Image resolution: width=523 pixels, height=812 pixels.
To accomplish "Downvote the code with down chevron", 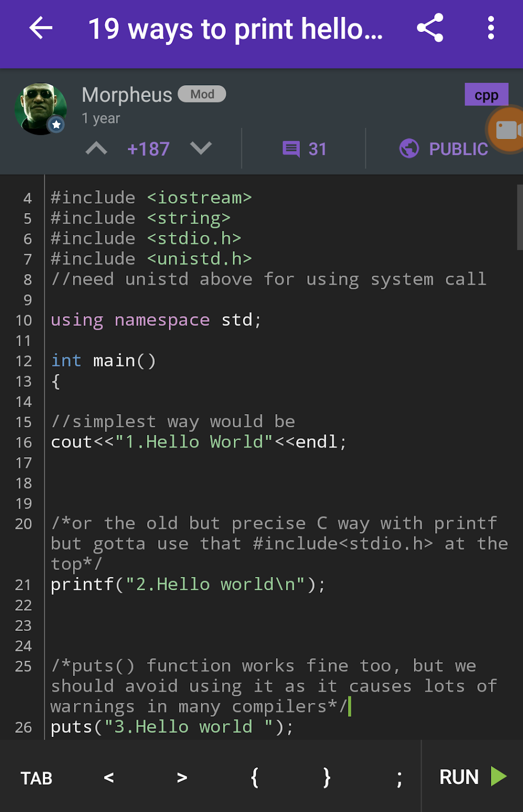I will 201,149.
